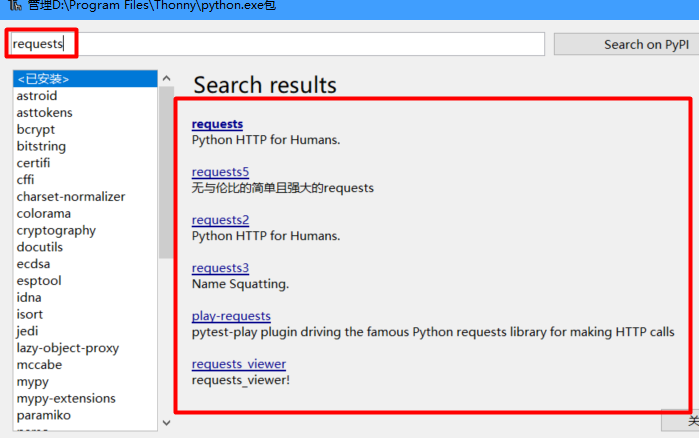Click the package list scroll-down arrow
The width and height of the screenshot is (699, 438).
166,422
